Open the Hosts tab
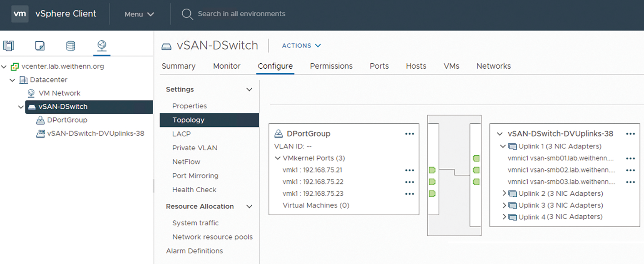 click(416, 66)
